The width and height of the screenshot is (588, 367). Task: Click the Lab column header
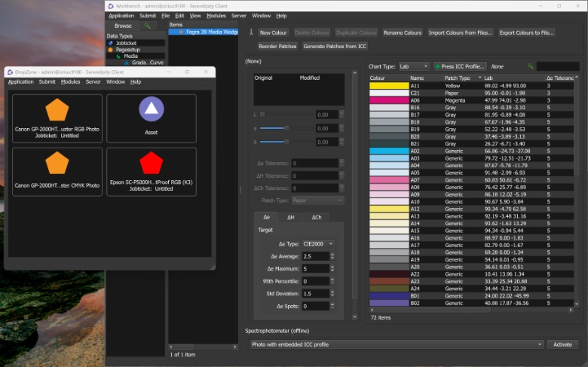click(x=514, y=78)
